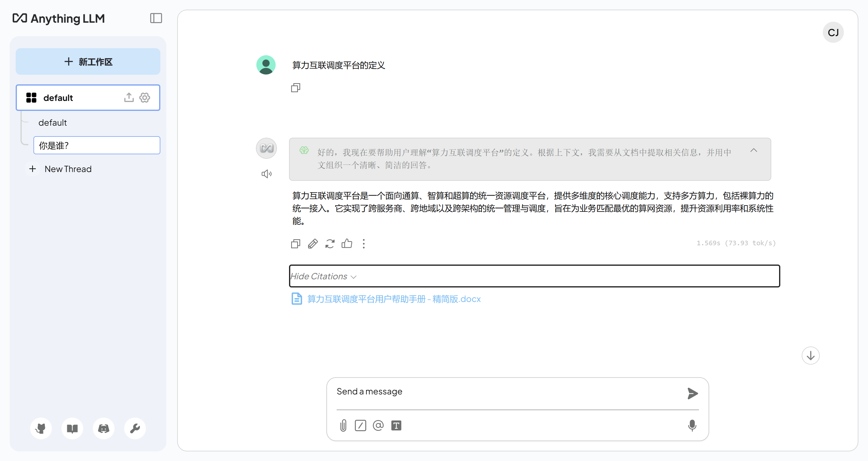Change text size with T icon
Viewport: 868px width, 461px height.
click(x=396, y=426)
